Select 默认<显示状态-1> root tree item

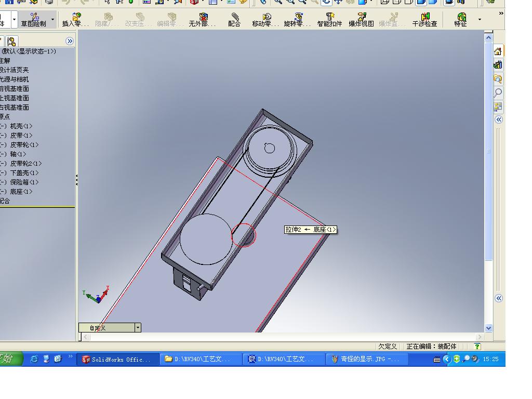point(29,51)
